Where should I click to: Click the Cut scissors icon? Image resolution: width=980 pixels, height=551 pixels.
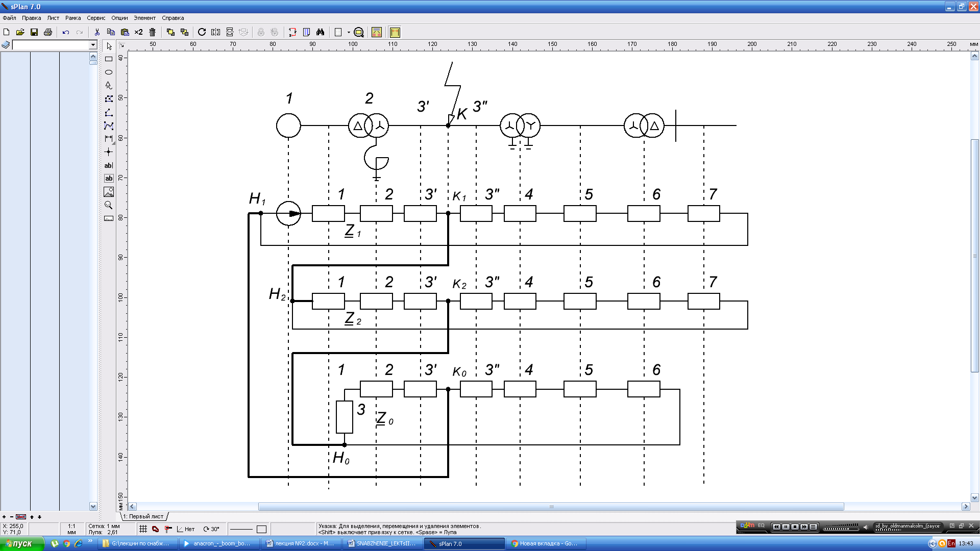tap(97, 32)
